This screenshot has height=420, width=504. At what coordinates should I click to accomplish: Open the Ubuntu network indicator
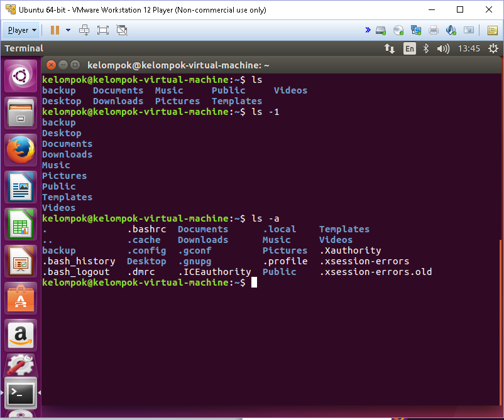pyautogui.click(x=390, y=48)
